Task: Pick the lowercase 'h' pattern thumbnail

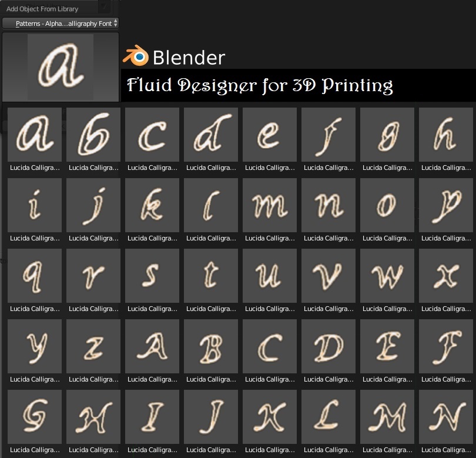Action: [446, 135]
